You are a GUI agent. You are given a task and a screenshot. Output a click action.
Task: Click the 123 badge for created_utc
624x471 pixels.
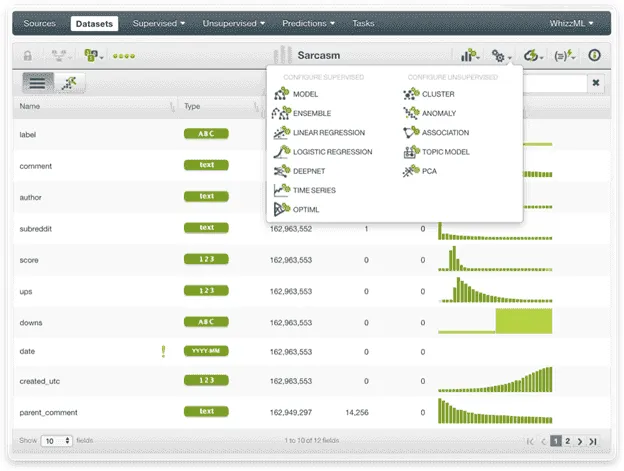(x=206, y=380)
